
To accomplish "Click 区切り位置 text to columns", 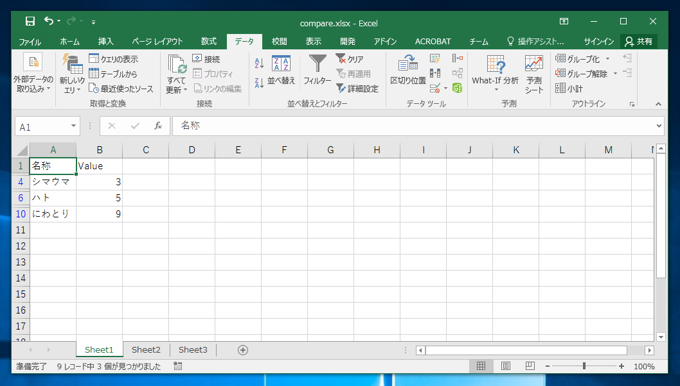I will tap(408, 70).
